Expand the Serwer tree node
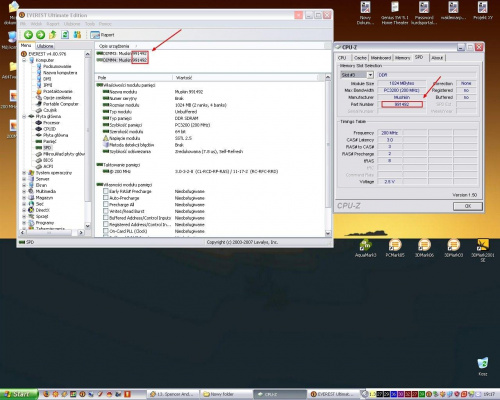Viewport: 500px width, 400px height. click(x=24, y=179)
